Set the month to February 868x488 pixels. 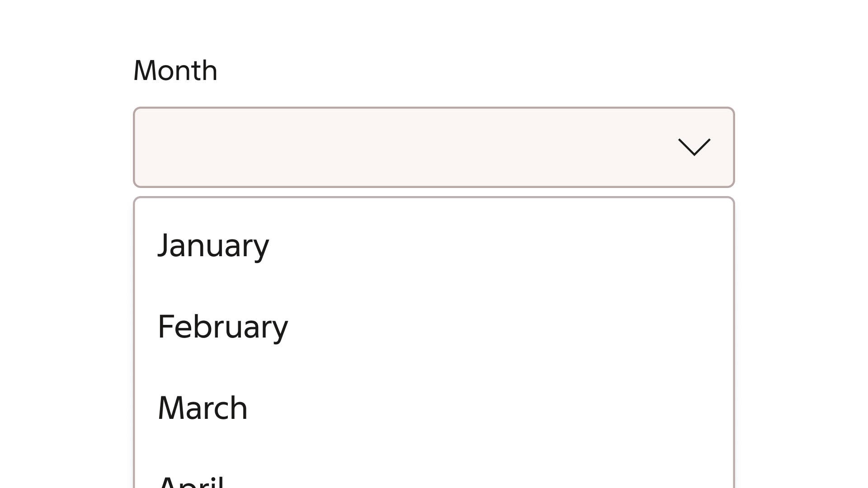tap(434, 327)
